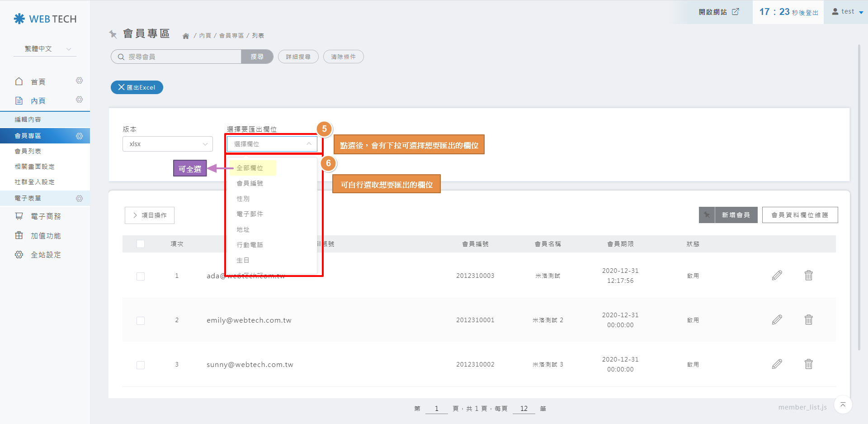868x424 pixels.
Task: Open settings gear next to 電子表單
Action: pyautogui.click(x=79, y=199)
